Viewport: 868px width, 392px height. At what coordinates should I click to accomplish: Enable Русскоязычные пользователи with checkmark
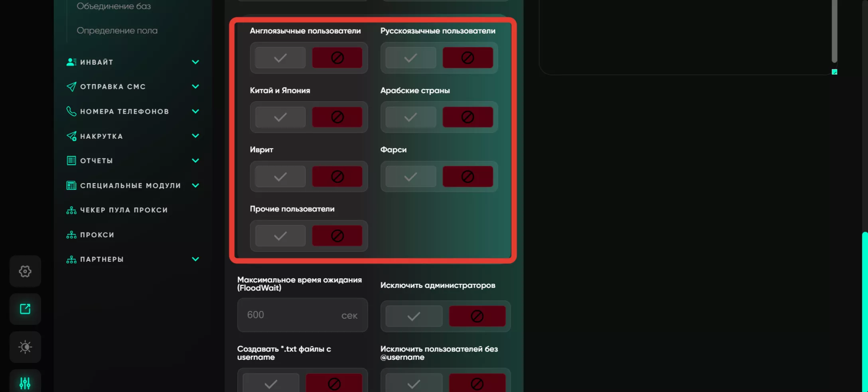(411, 58)
